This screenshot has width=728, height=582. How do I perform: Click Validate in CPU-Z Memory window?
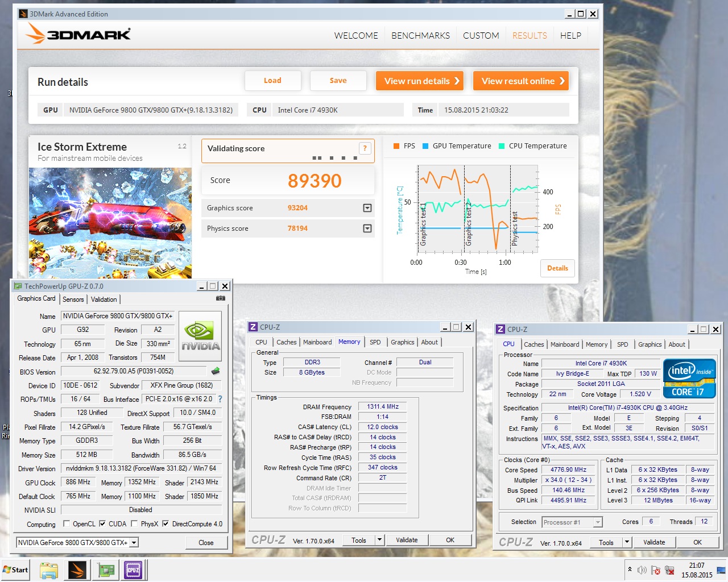click(x=407, y=540)
